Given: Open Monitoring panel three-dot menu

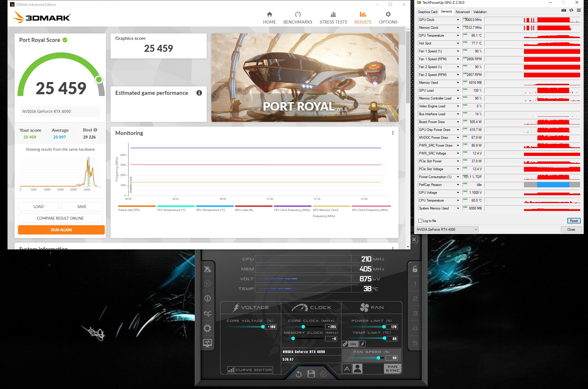Looking at the screenshot, I should point(393,133).
